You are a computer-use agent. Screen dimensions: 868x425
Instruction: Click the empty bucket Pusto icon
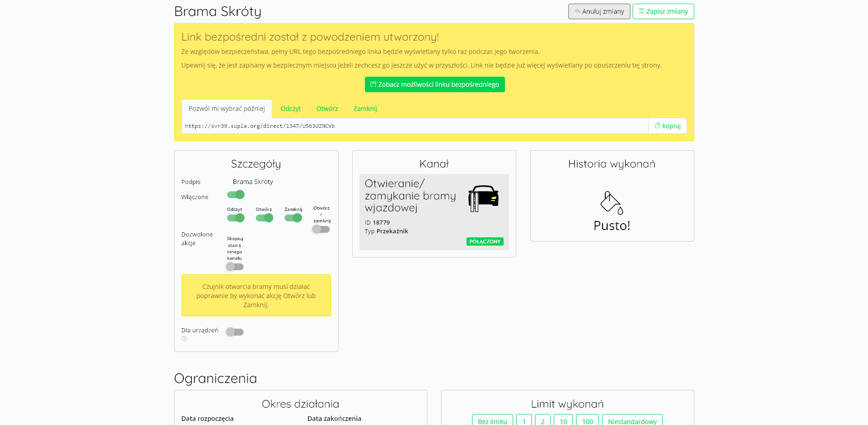pos(612,203)
